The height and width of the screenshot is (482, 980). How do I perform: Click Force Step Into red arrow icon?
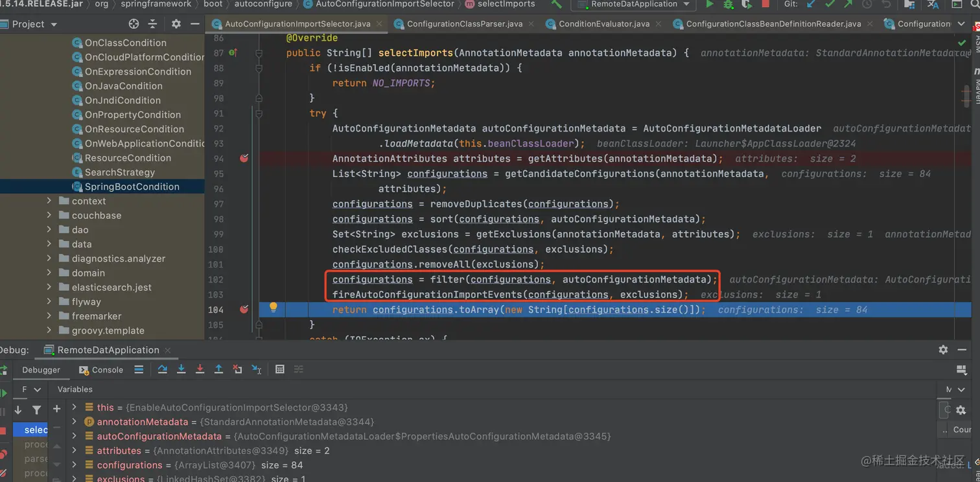click(x=200, y=369)
